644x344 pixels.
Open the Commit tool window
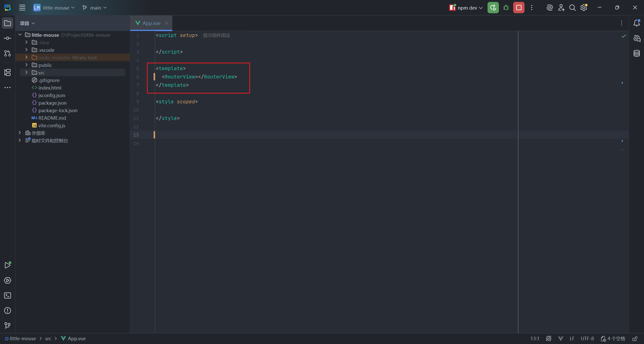(8, 38)
